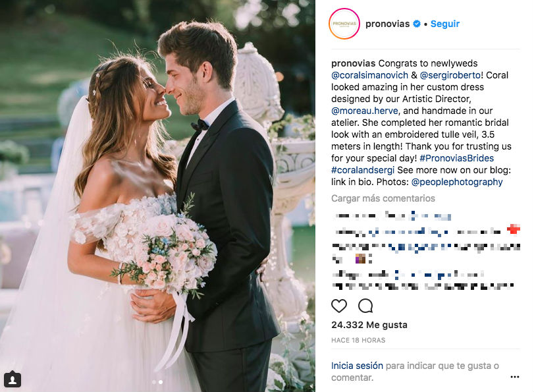
Task: Click the comment bubble icon
Action: 365,306
